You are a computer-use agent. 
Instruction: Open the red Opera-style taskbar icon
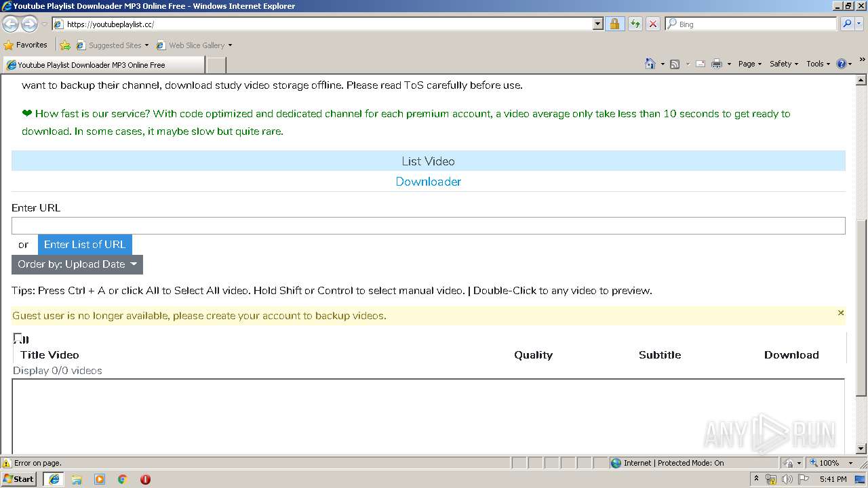145,479
